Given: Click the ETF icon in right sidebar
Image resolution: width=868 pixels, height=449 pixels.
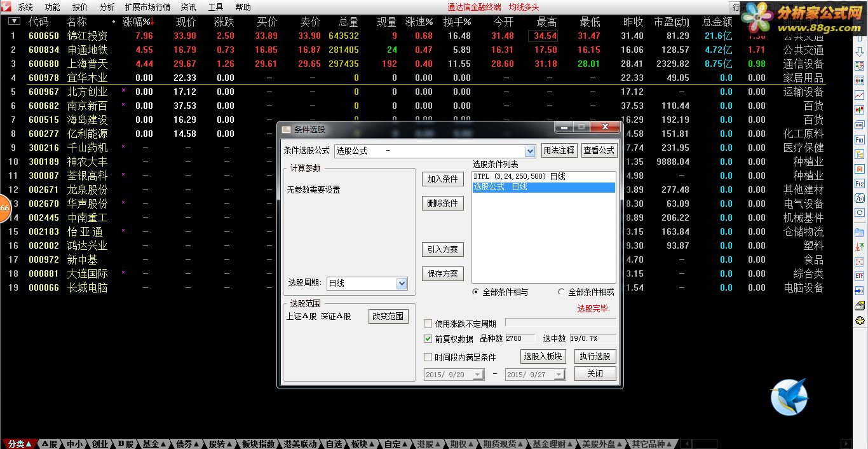Looking at the screenshot, I should pos(860,277).
